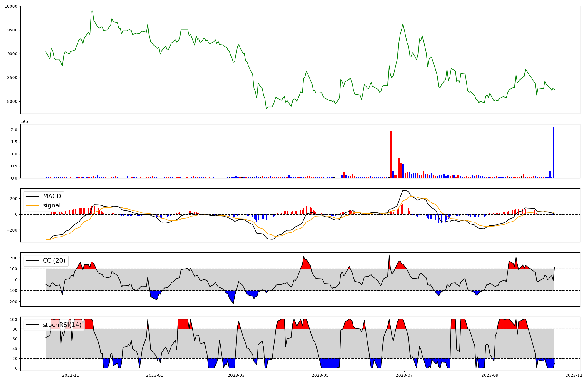Screen dimensions: 588x382
Task: Click the tallest red volume bar
Action: (x=391, y=154)
